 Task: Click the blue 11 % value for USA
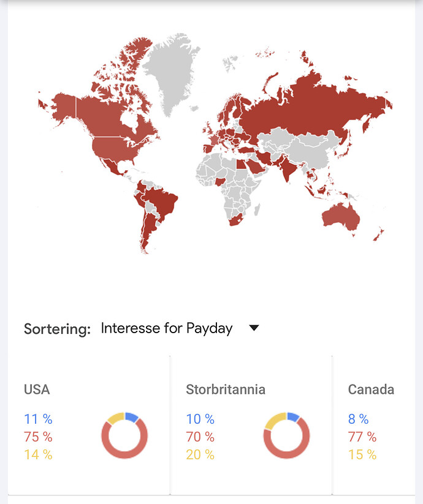click(38, 419)
